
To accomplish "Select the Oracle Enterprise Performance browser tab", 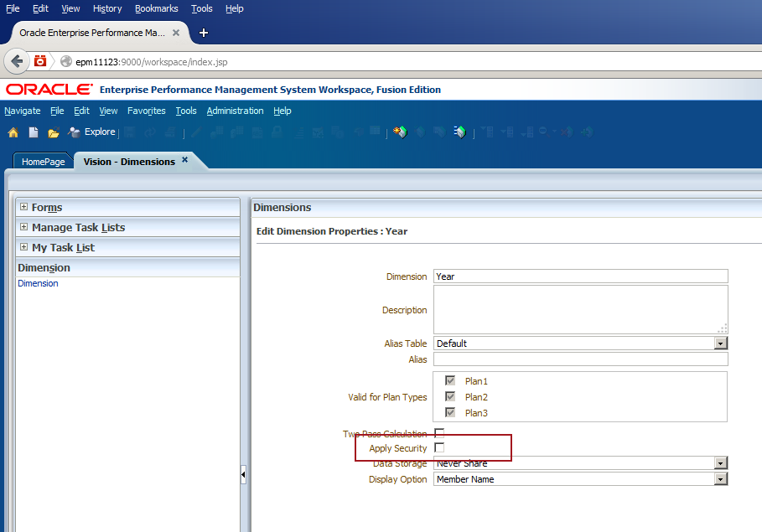I will 92,33.
